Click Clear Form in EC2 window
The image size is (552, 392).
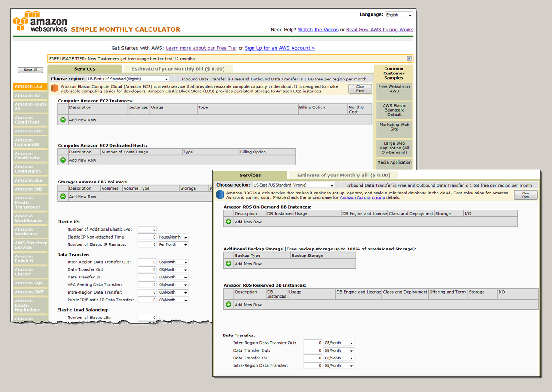[x=360, y=89]
